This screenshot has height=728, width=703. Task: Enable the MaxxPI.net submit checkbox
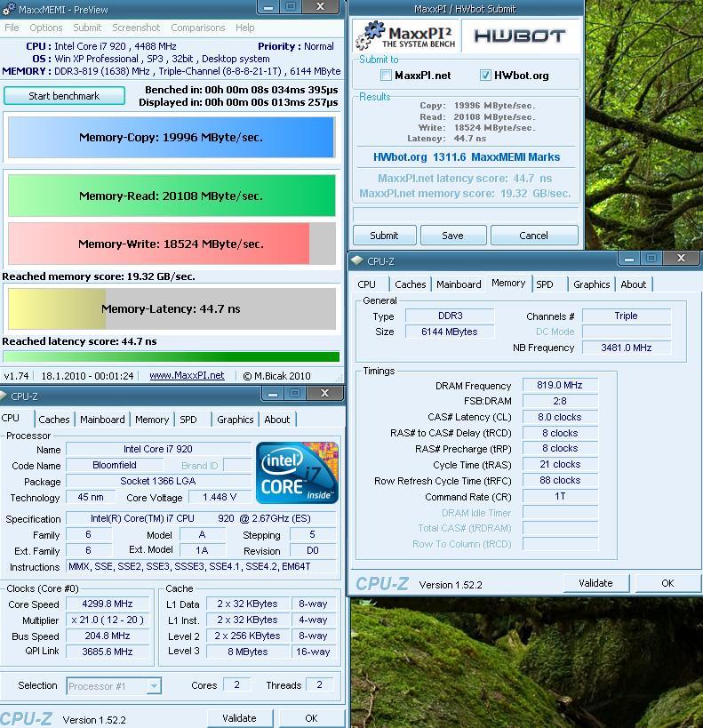click(x=386, y=76)
